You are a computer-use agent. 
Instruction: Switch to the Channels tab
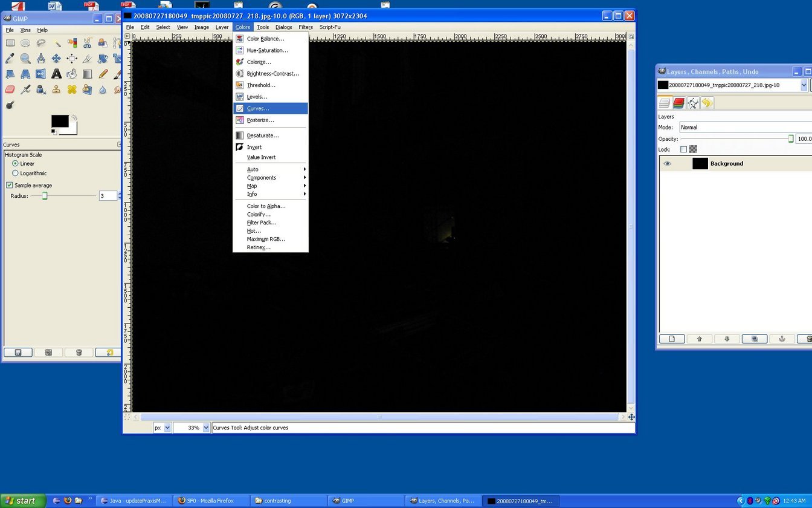tap(678, 103)
